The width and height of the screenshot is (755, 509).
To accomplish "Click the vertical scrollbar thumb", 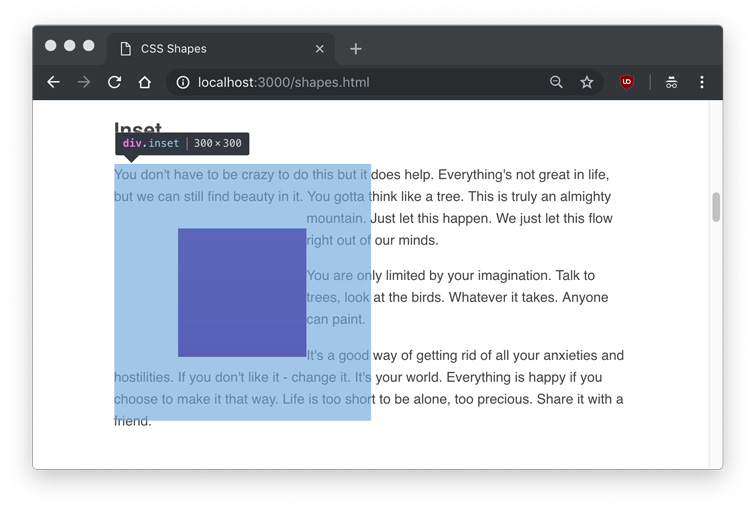I will click(x=716, y=207).
